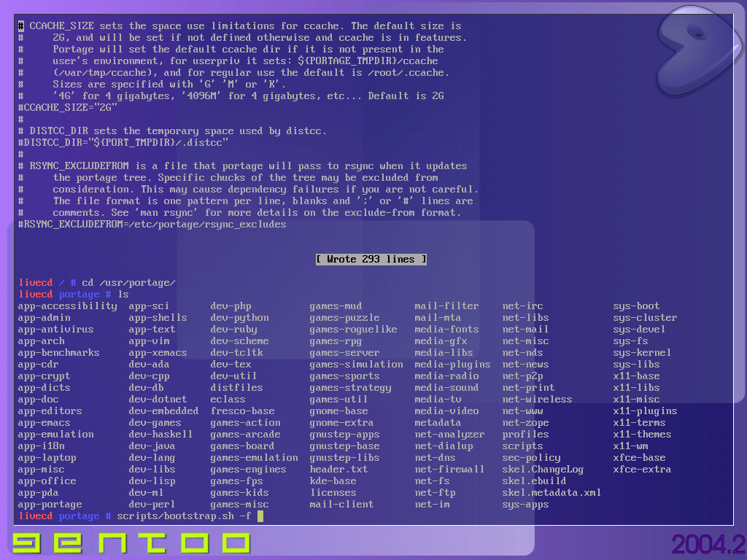Click the "cd /usr/portage/" command
Image resolution: width=747 pixels, height=560 pixels.
pyautogui.click(x=128, y=283)
